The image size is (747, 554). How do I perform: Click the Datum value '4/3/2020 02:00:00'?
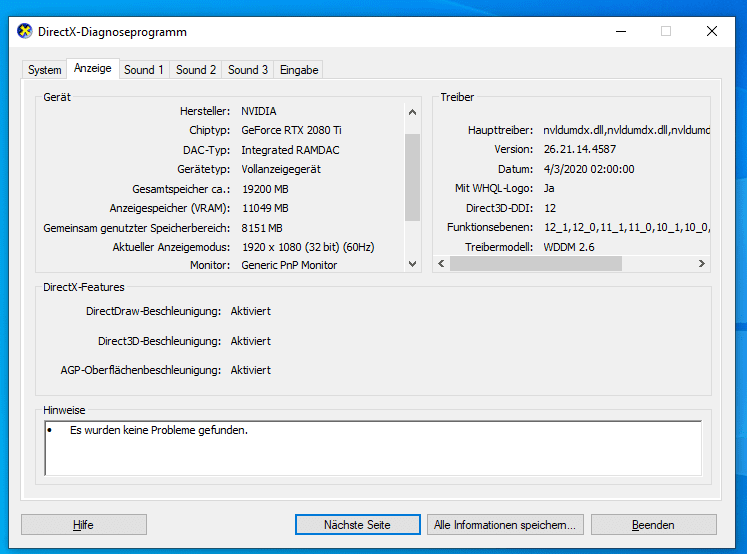[x=589, y=169]
